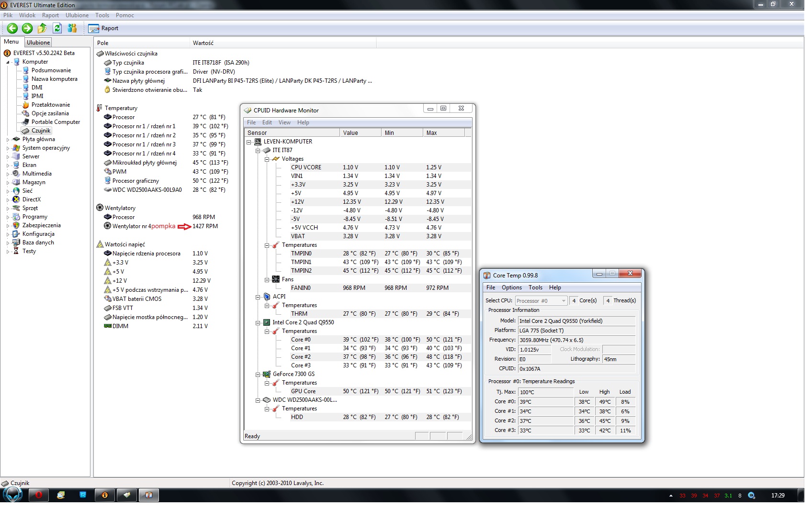This screenshot has width=812, height=508.
Task: Switch to the Menu tab in the sidebar
Action: (11, 42)
